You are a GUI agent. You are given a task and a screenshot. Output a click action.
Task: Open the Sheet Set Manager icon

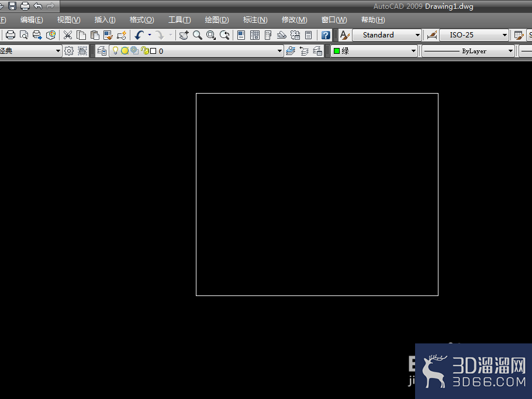coord(282,35)
